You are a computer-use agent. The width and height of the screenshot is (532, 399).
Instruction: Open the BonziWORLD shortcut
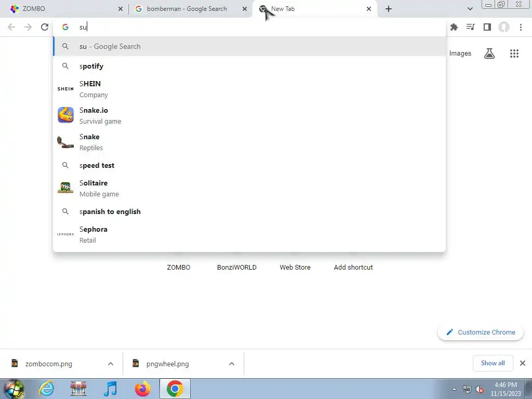(x=237, y=267)
